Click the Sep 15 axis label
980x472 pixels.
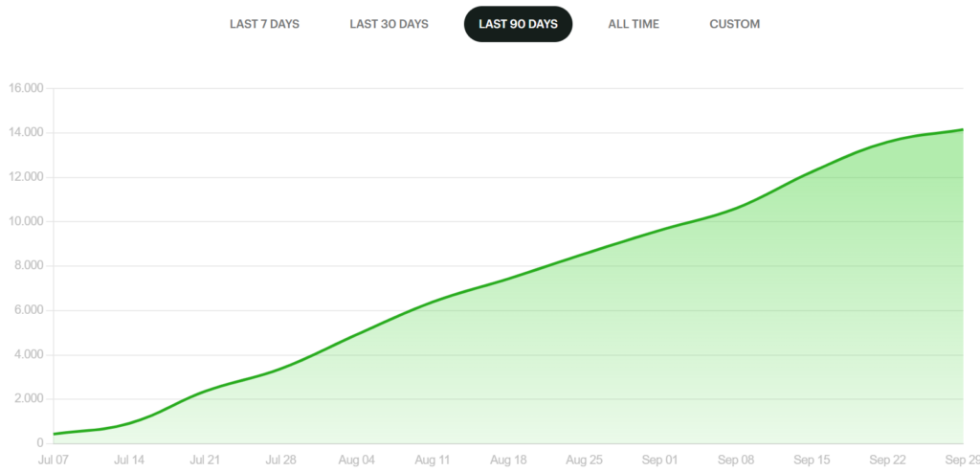pos(811,461)
